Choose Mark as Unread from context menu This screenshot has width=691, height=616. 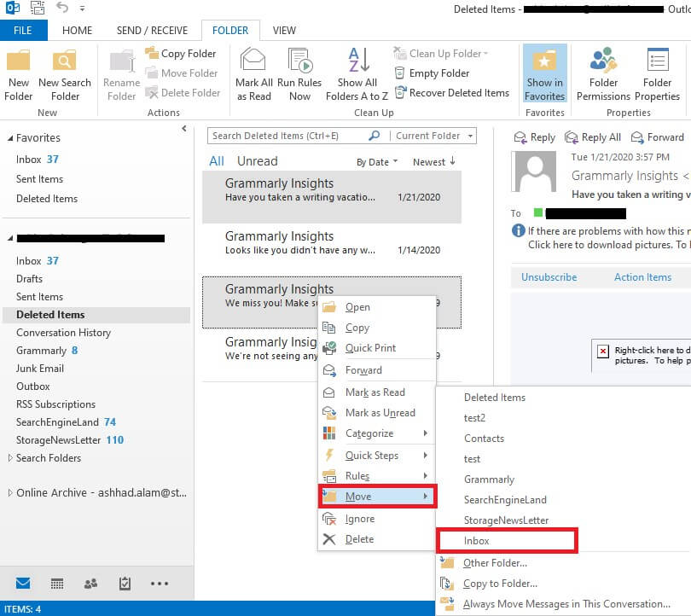(x=380, y=413)
